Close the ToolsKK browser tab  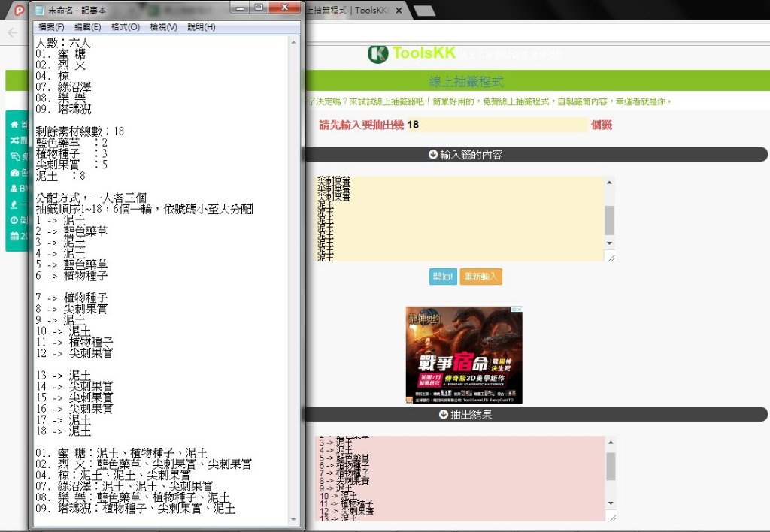pyautogui.click(x=399, y=11)
